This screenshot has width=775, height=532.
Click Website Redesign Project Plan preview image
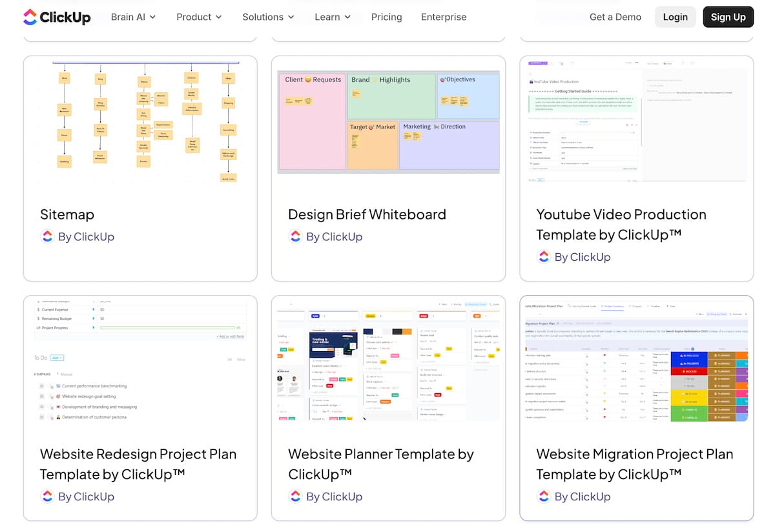(140, 362)
